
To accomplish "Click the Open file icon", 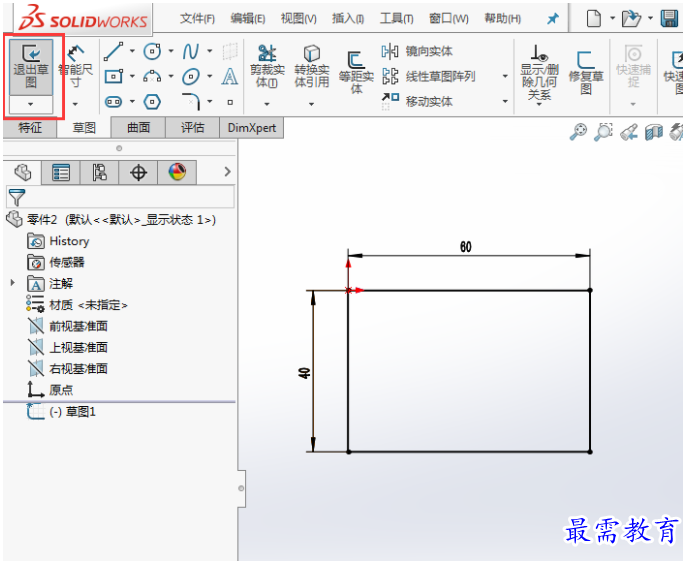I will 631,18.
